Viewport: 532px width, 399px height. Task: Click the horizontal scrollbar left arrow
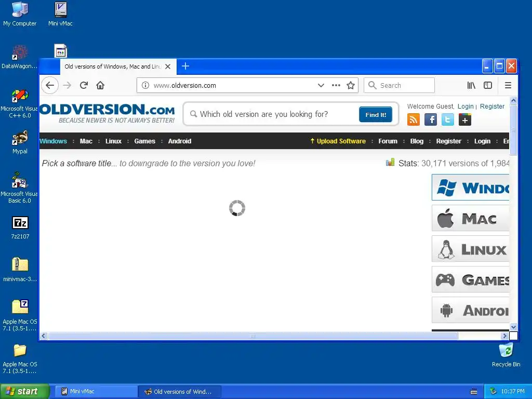[43, 336]
